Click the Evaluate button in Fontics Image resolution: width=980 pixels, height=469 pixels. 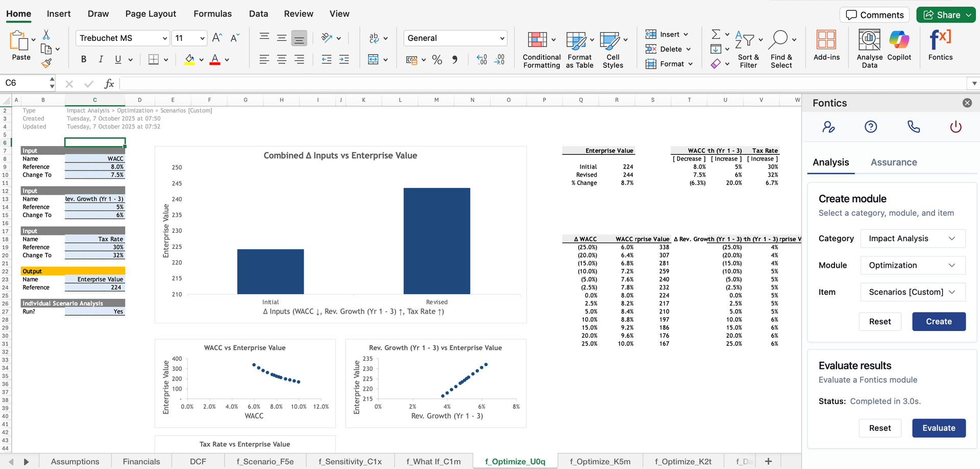[939, 428]
